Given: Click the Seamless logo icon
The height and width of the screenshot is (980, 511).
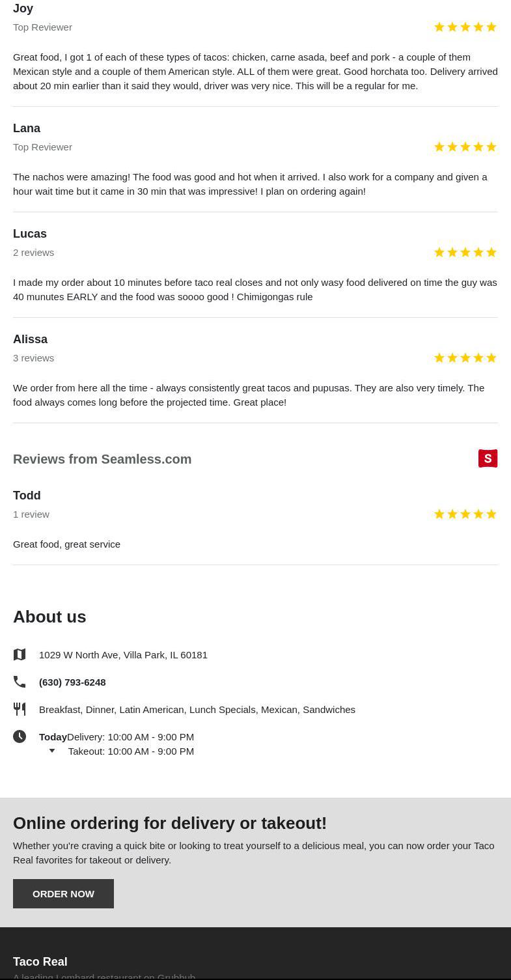Looking at the screenshot, I should (x=488, y=458).
